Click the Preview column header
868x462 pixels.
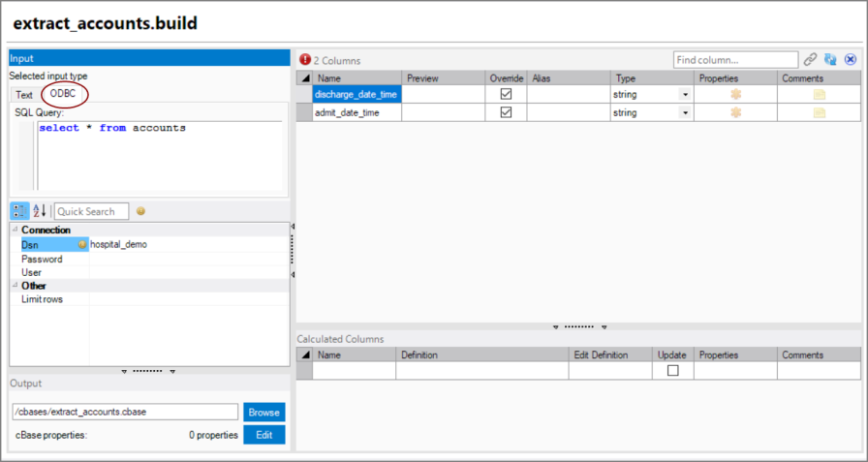(444, 78)
